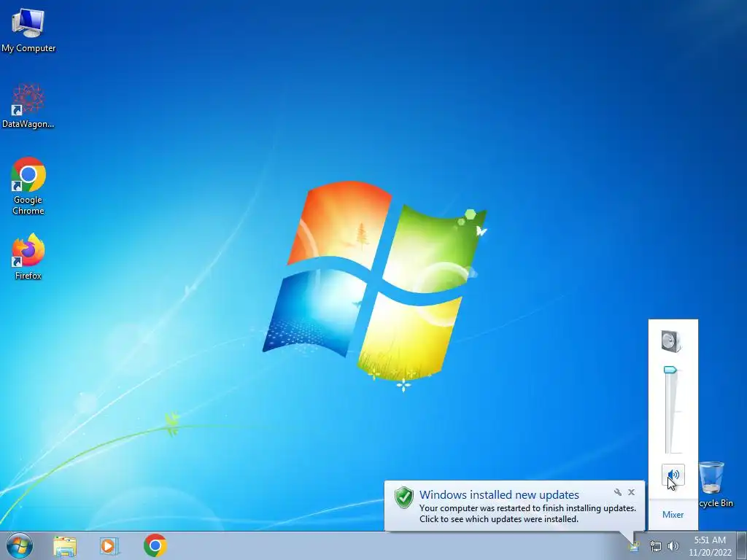This screenshot has width=747, height=560.
Task: Select the DataWagon shortcut on the desktop
Action: tap(28, 106)
